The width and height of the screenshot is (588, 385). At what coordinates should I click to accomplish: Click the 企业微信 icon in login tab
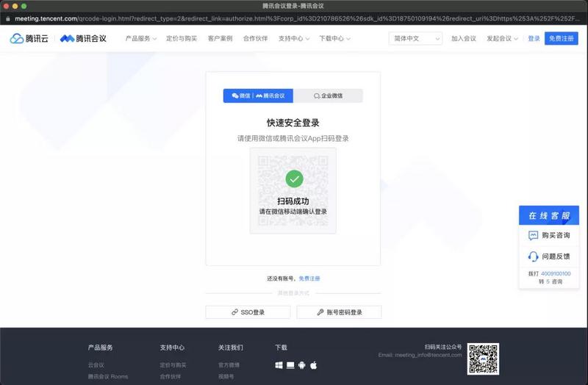pyautogui.click(x=317, y=96)
